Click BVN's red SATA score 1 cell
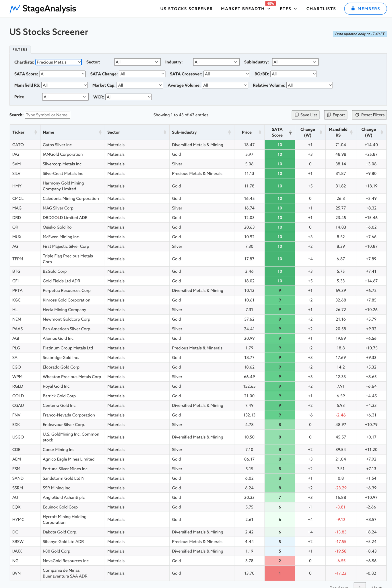The width and height of the screenshot is (392, 588). (x=280, y=573)
